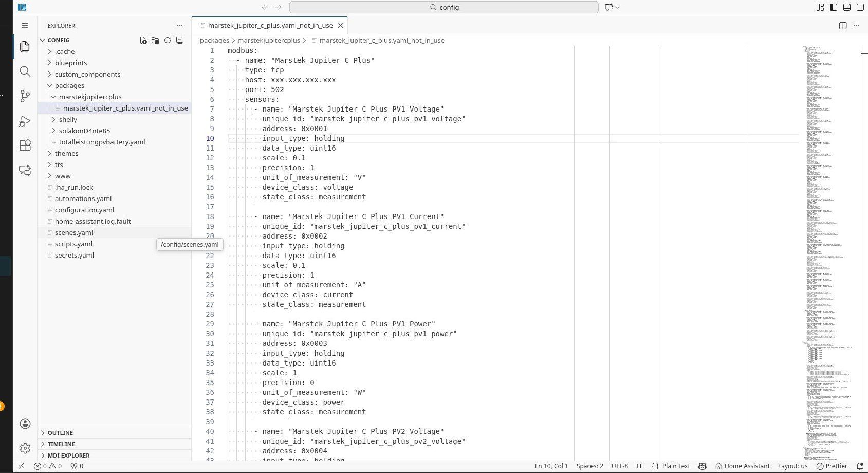Open the Accounts menu
Image resolution: width=868 pixels, height=473 pixels.
(x=25, y=424)
